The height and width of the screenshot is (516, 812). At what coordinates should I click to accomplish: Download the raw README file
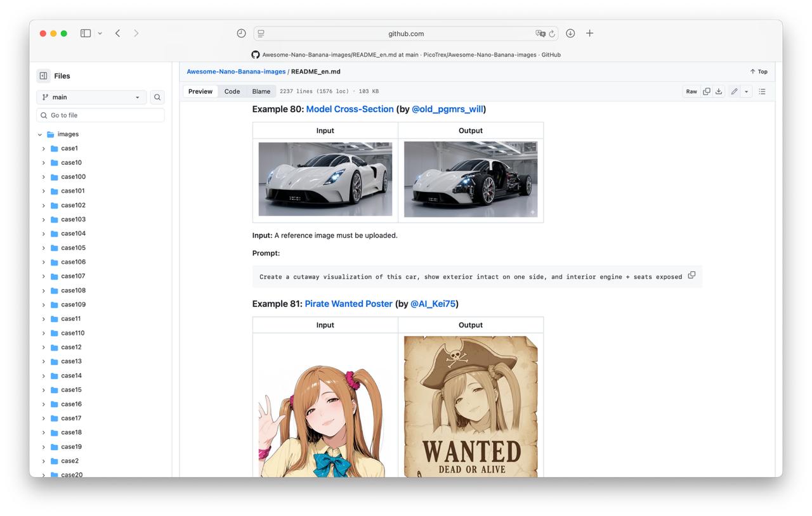point(719,91)
